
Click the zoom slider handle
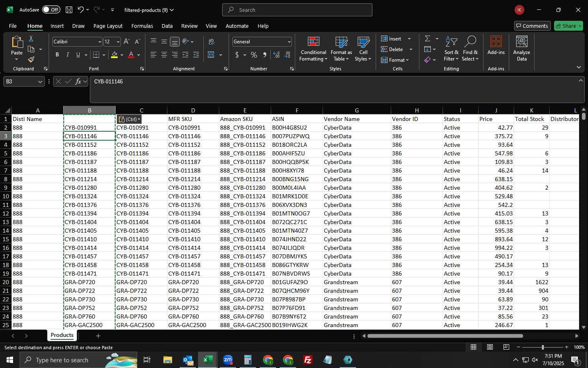pos(543,347)
